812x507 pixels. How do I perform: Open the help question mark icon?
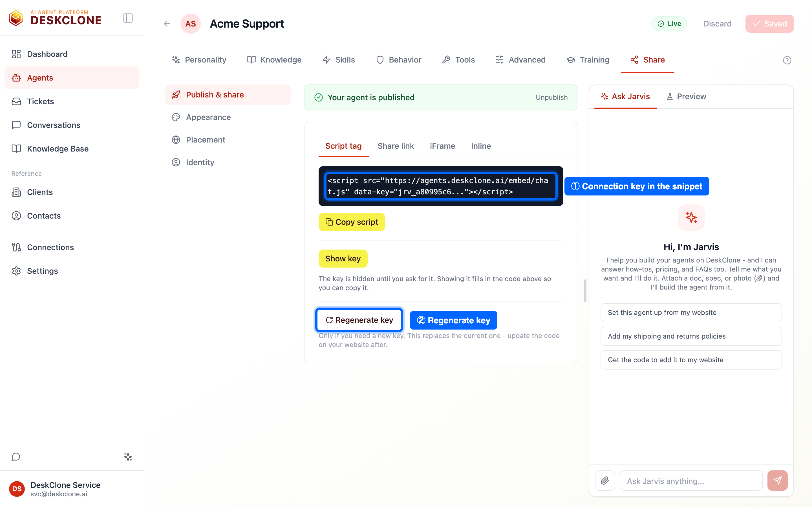click(x=787, y=60)
